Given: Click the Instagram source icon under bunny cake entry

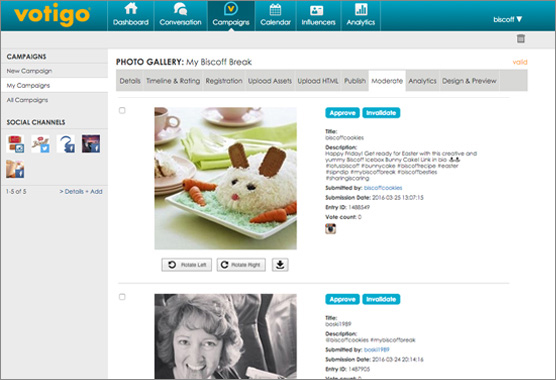Looking at the screenshot, I should (x=330, y=229).
